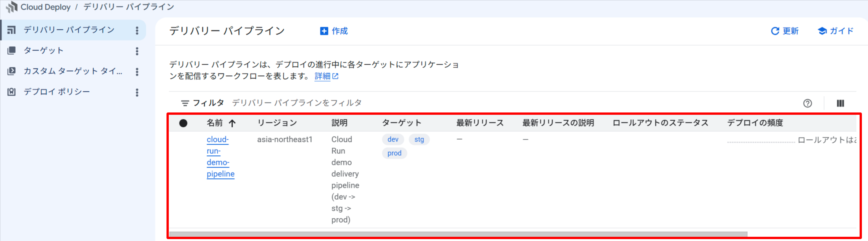Click the 最新リリースの説明 column header
The width and height of the screenshot is (868, 241).
click(558, 123)
